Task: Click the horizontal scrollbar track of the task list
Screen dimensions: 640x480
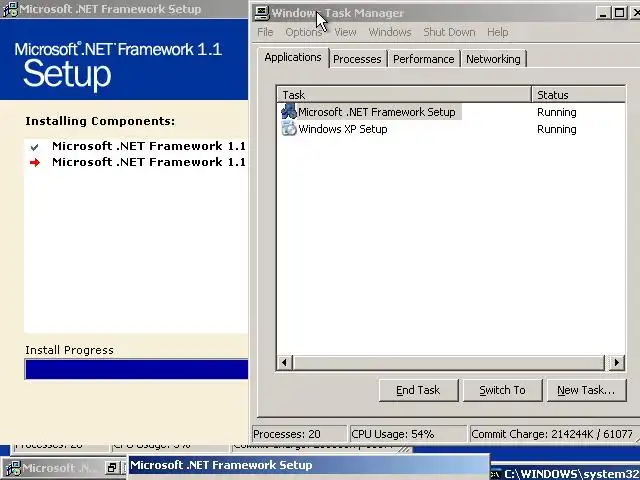Action: 449,362
